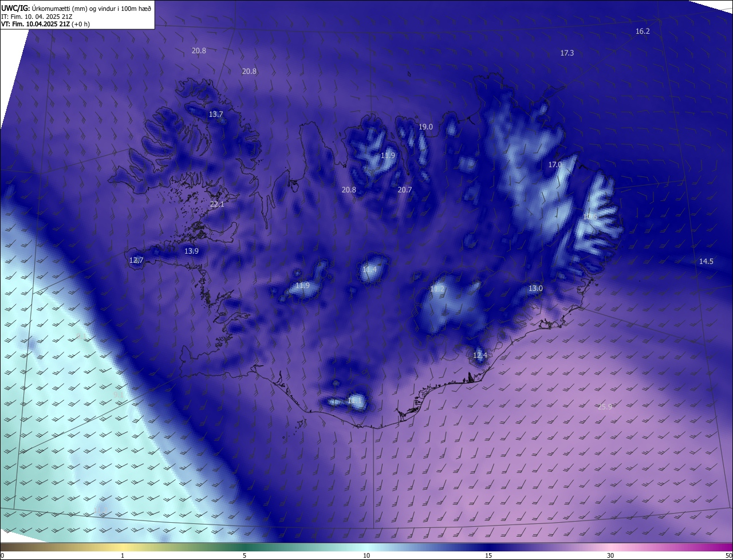This screenshot has width=733, height=560.
Task: Click the 25.9 value over the ocean
Action: pyautogui.click(x=605, y=407)
